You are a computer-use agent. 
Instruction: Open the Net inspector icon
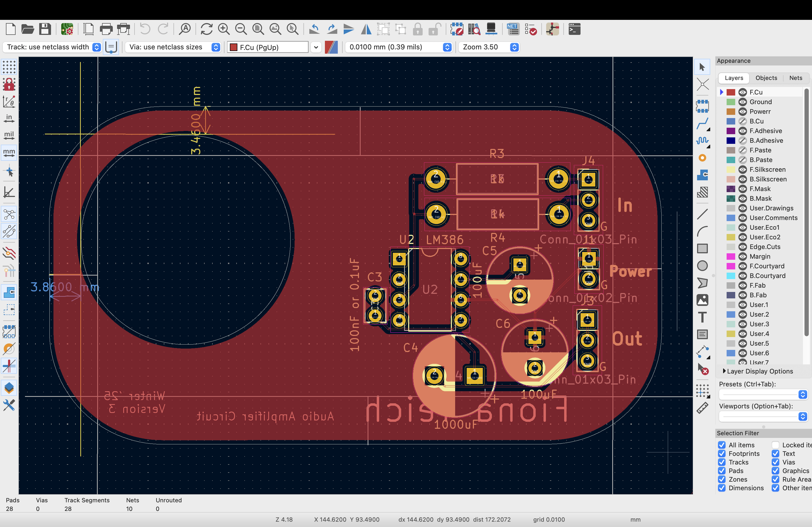tap(513, 29)
